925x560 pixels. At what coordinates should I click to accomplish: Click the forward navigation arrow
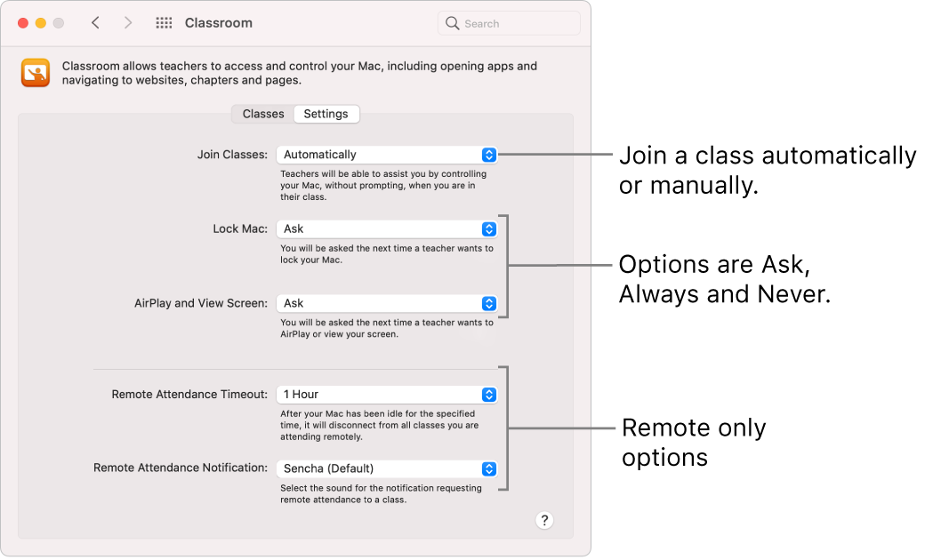click(128, 23)
